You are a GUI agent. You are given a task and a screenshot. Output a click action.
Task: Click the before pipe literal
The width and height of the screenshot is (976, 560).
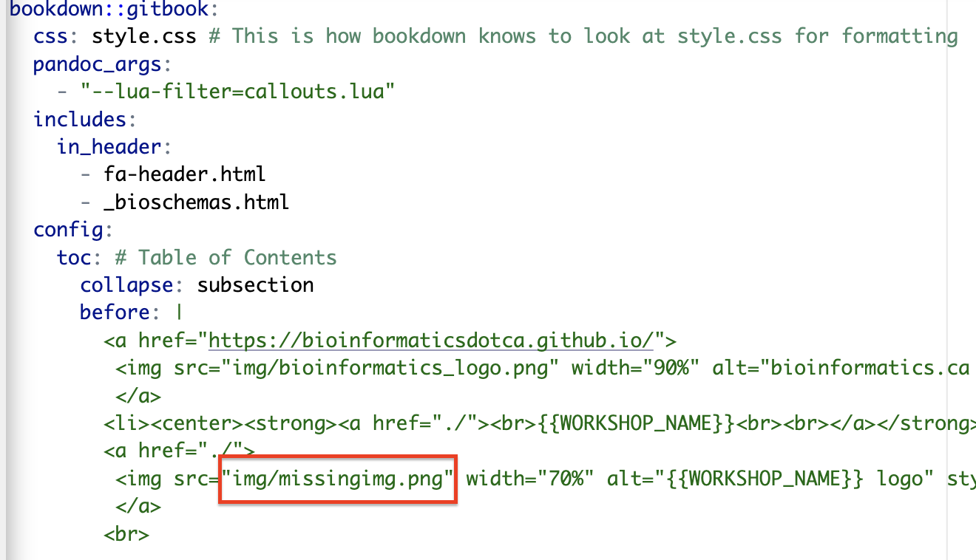[x=178, y=312]
